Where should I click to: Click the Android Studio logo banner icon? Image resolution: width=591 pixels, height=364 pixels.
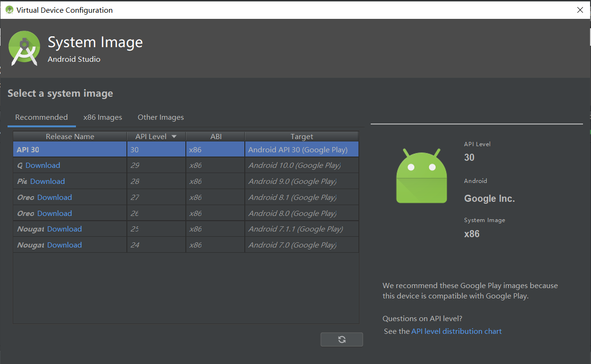[24, 48]
